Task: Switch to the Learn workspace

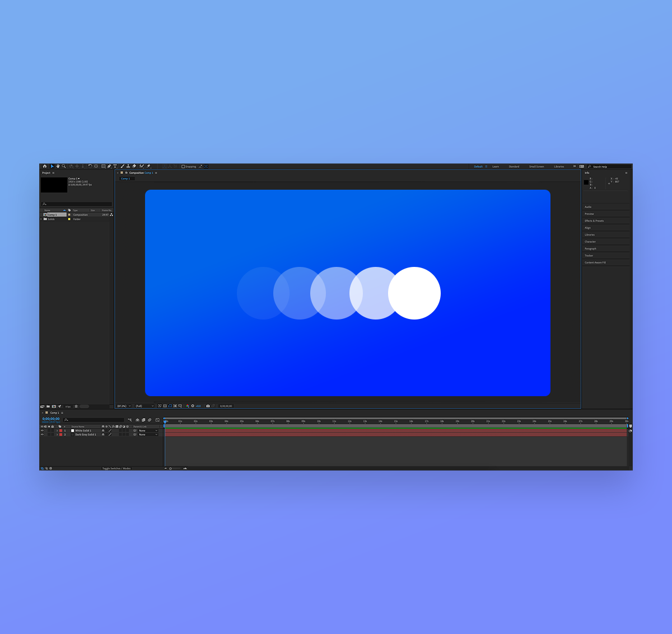Action: click(x=496, y=167)
